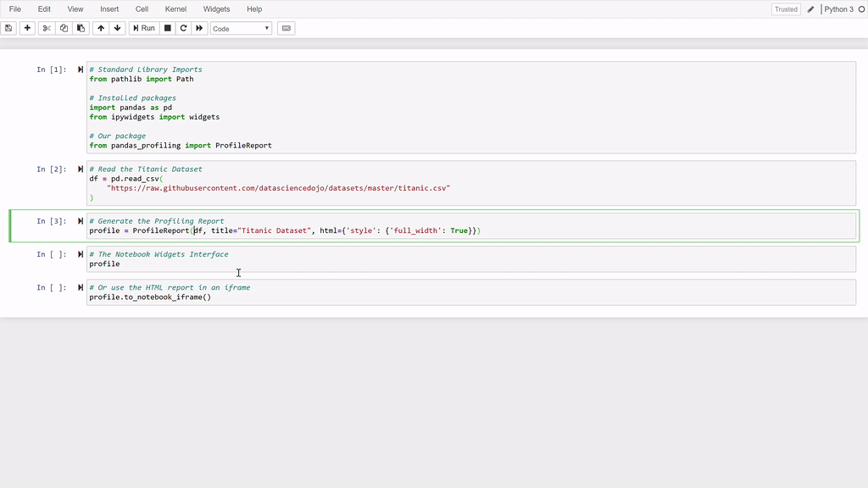This screenshot has width=868, height=488.
Task: Run the selected cell with the Run button
Action: (143, 28)
